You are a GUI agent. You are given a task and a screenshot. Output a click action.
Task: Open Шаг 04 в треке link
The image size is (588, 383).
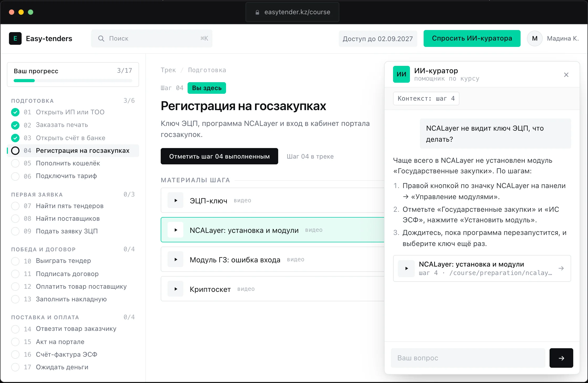(310, 156)
